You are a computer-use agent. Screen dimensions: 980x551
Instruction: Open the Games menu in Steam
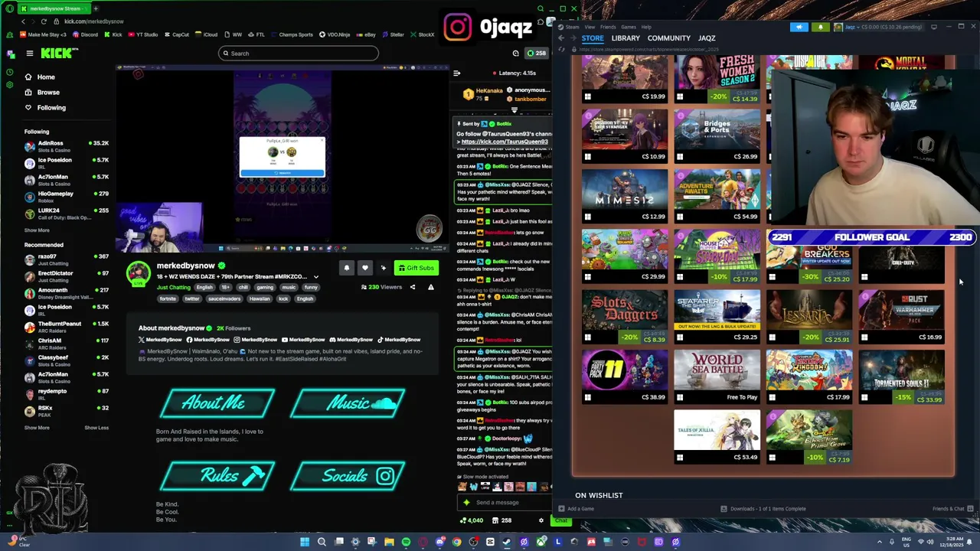pos(629,27)
